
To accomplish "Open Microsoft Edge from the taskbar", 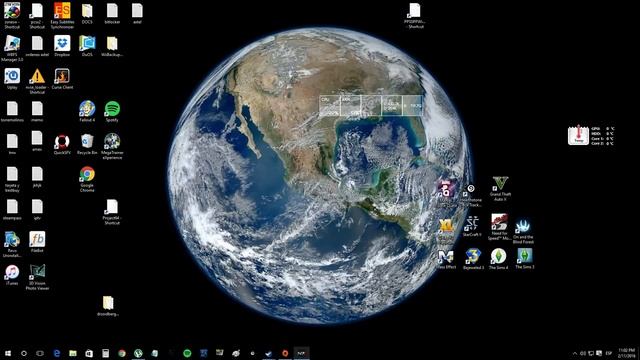I will coord(57,353).
